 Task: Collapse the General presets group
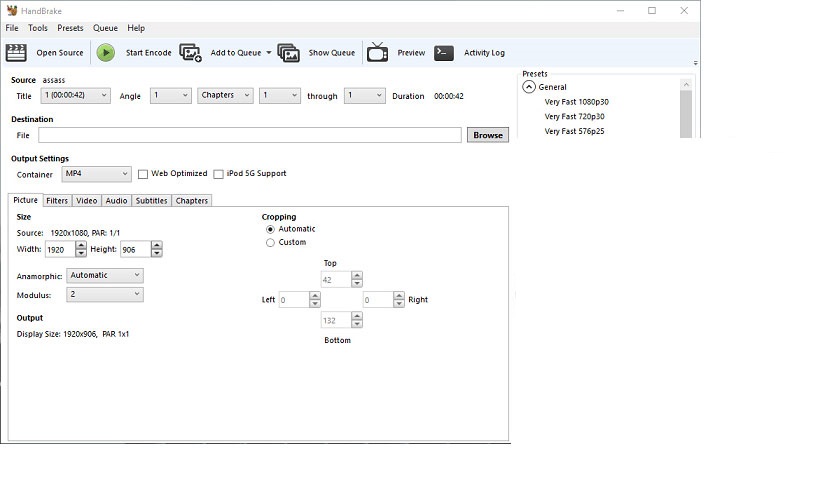(529, 87)
